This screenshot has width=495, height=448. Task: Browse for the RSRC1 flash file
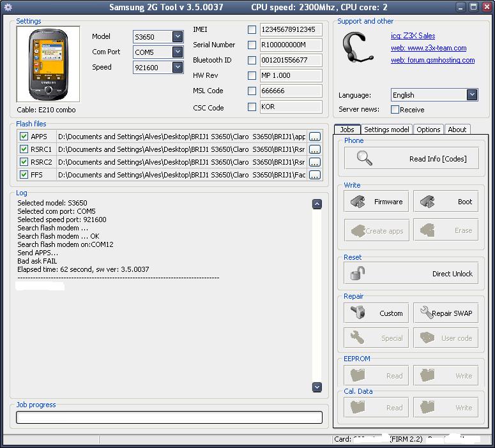pyautogui.click(x=315, y=149)
